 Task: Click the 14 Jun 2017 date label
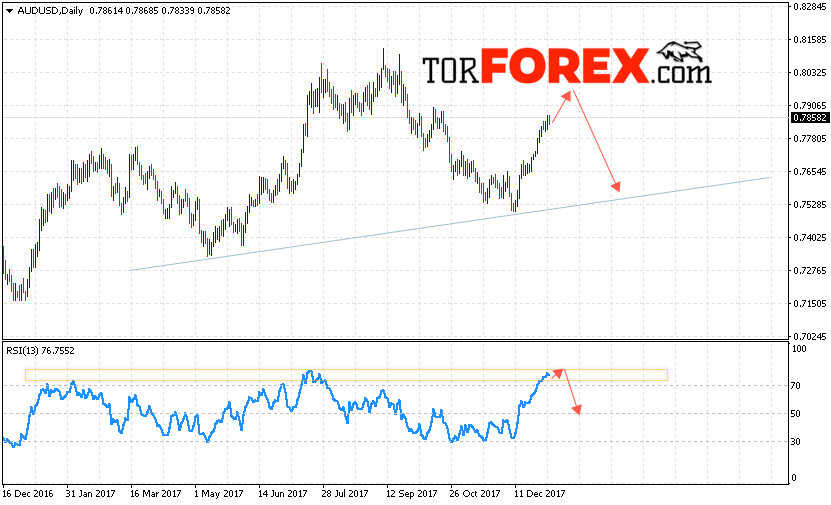282,494
